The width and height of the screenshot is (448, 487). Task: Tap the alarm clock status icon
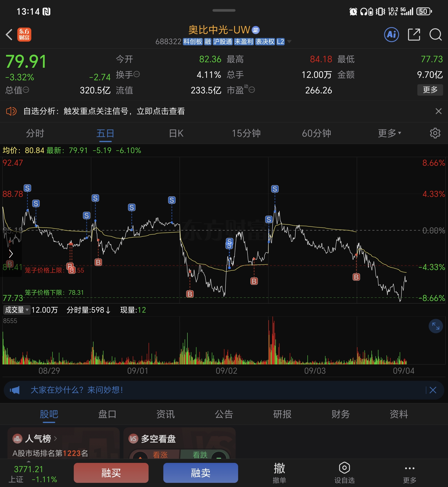353,11
